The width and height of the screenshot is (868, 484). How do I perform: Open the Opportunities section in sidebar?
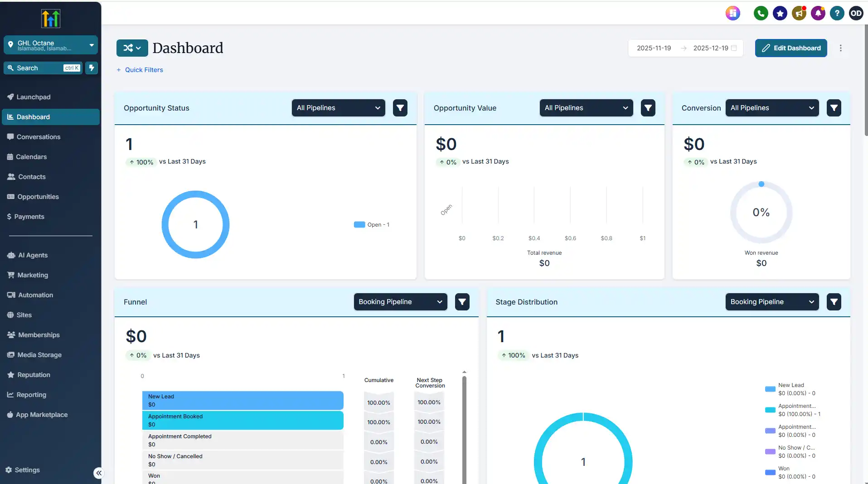(38, 196)
